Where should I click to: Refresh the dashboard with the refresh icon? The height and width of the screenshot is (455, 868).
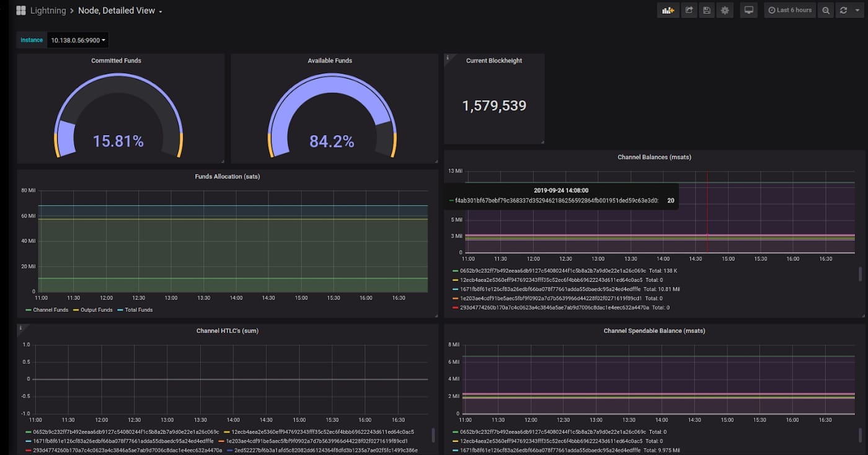843,11
